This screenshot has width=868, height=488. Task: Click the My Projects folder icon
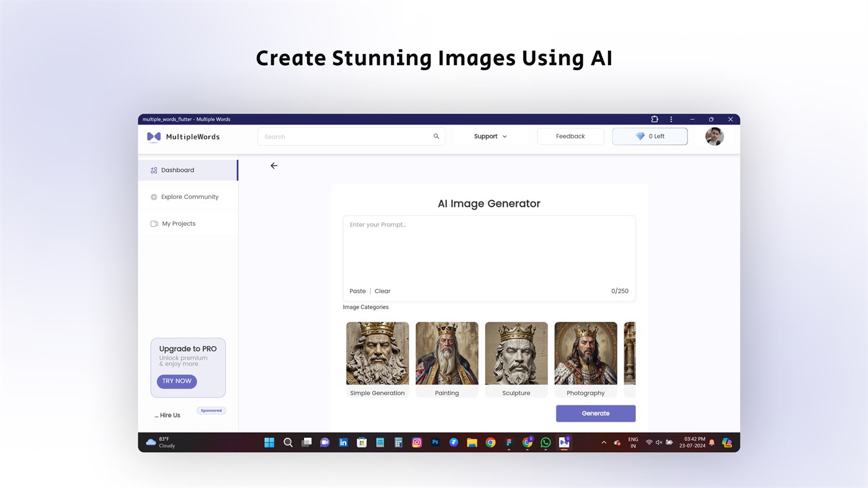153,223
